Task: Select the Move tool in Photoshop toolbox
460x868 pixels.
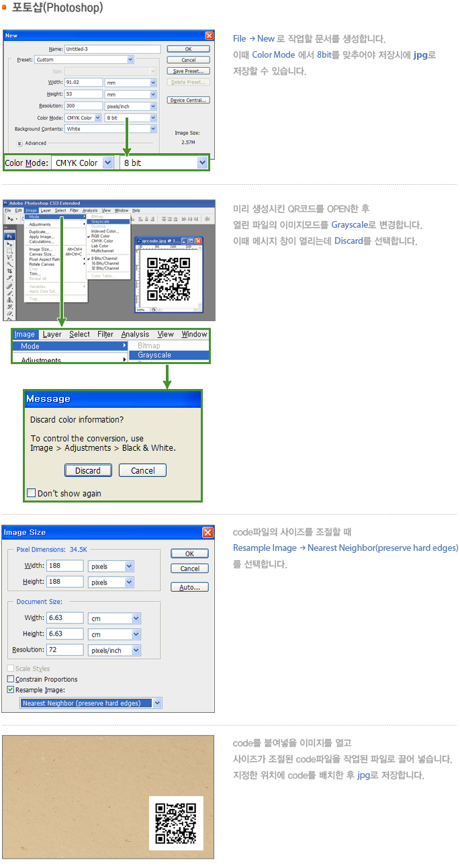Action: coord(9,244)
